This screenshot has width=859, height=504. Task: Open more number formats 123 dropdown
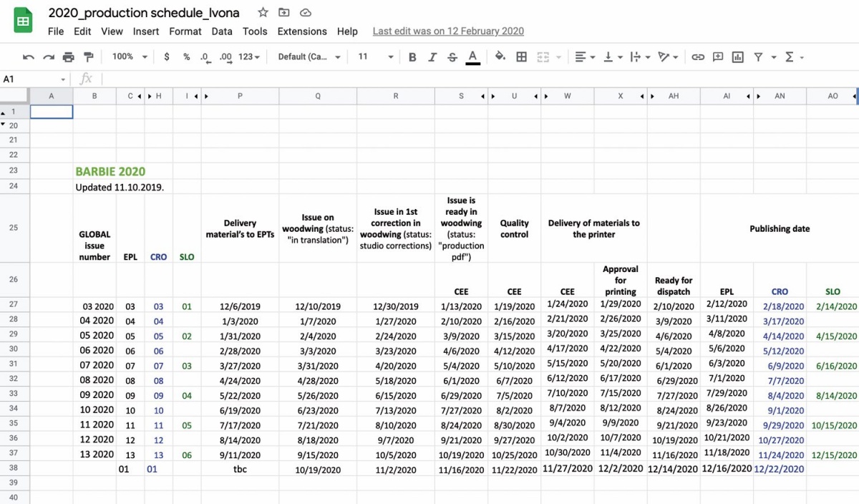click(249, 57)
